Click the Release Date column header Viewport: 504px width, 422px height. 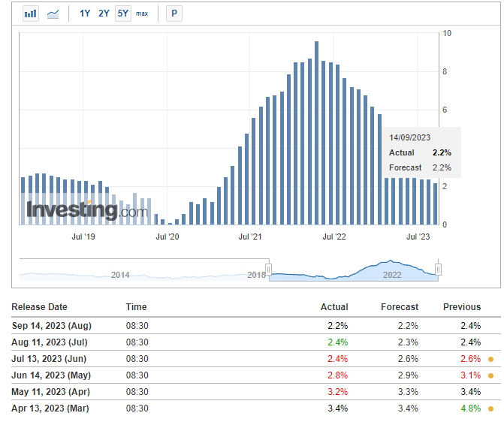[x=39, y=306]
